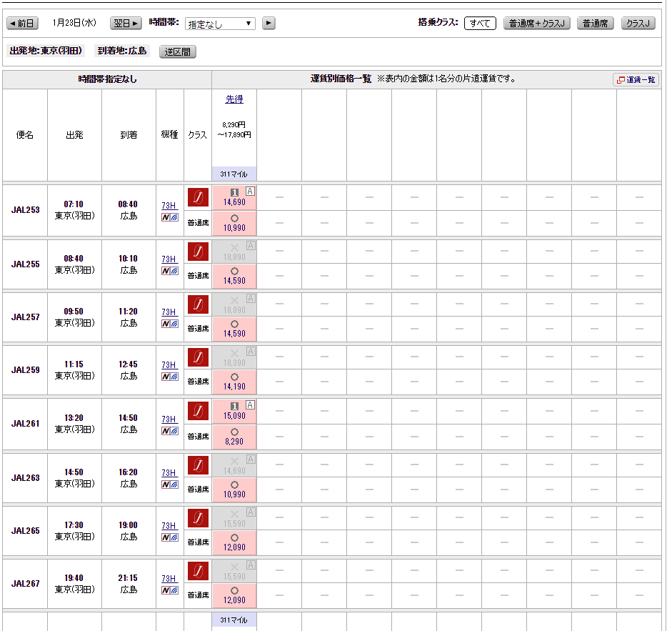Click Class J icon for JAL267
The width and height of the screenshot is (672, 631).
tap(198, 571)
